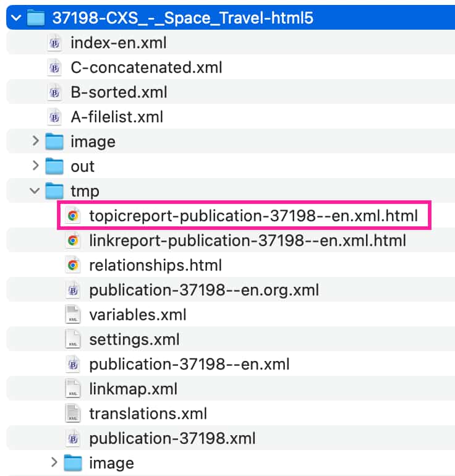This screenshot has height=476, width=455.
Task: Select A-filelist.xml in the list
Action: click(117, 117)
